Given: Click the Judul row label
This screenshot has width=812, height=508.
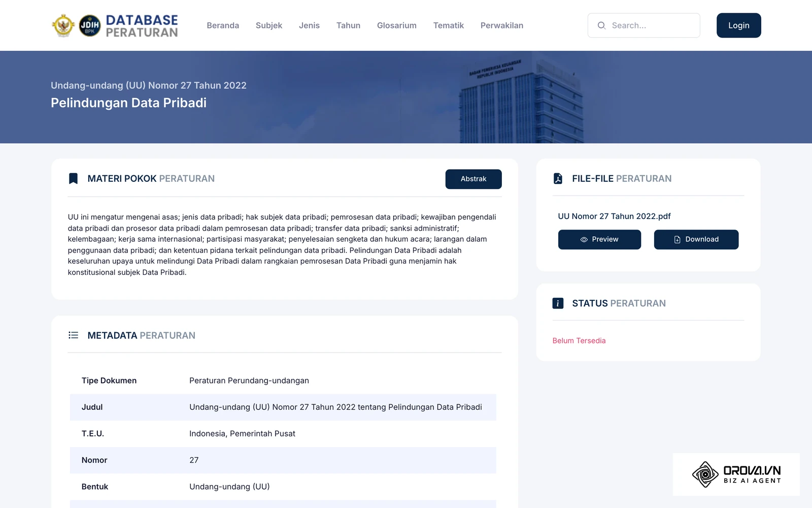Looking at the screenshot, I should 92,407.
